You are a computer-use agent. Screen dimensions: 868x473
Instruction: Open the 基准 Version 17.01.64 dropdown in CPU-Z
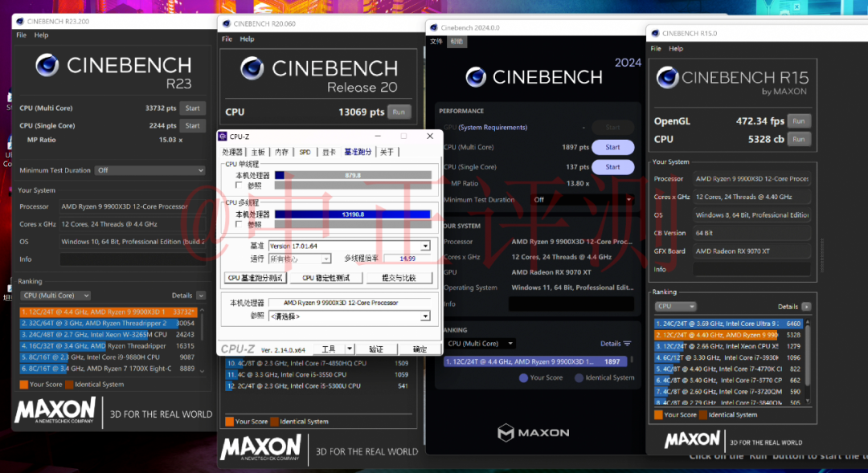350,246
